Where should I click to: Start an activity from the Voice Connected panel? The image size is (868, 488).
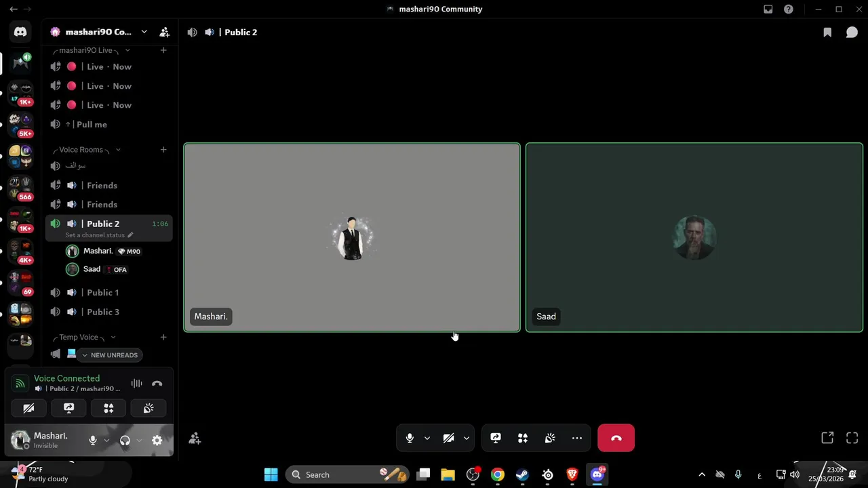click(108, 408)
